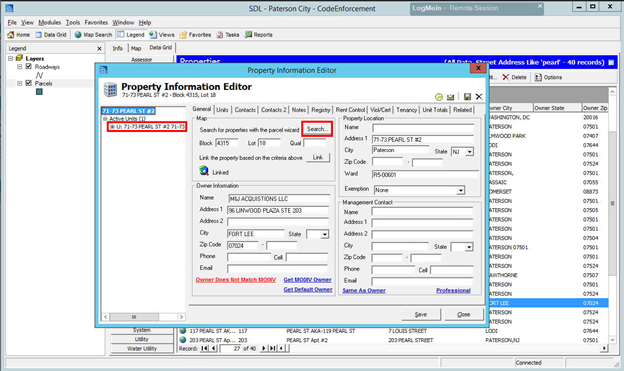Toggle the Parcels layer checkbox

(x=29, y=83)
